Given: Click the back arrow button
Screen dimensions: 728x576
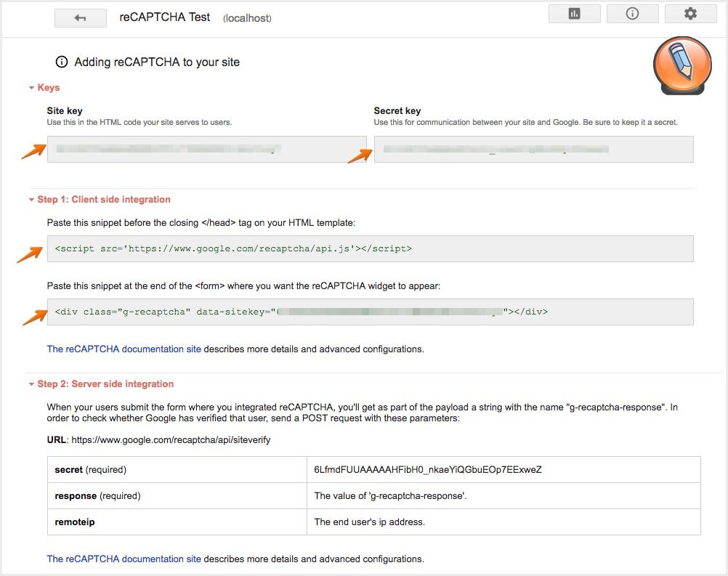Looking at the screenshot, I should click(x=81, y=18).
